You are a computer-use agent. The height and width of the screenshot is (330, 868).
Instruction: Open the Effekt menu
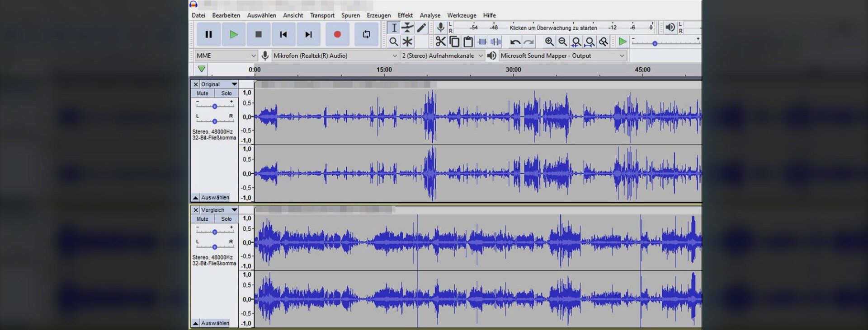405,15
